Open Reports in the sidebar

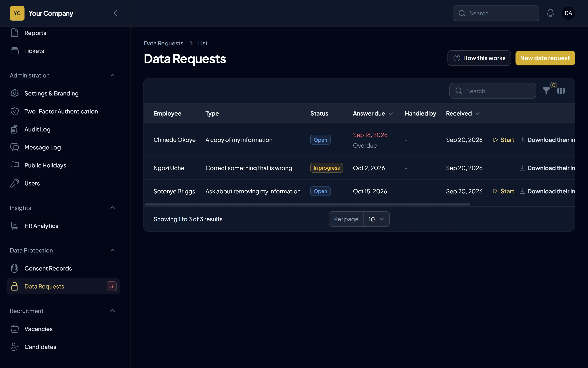[63, 33]
